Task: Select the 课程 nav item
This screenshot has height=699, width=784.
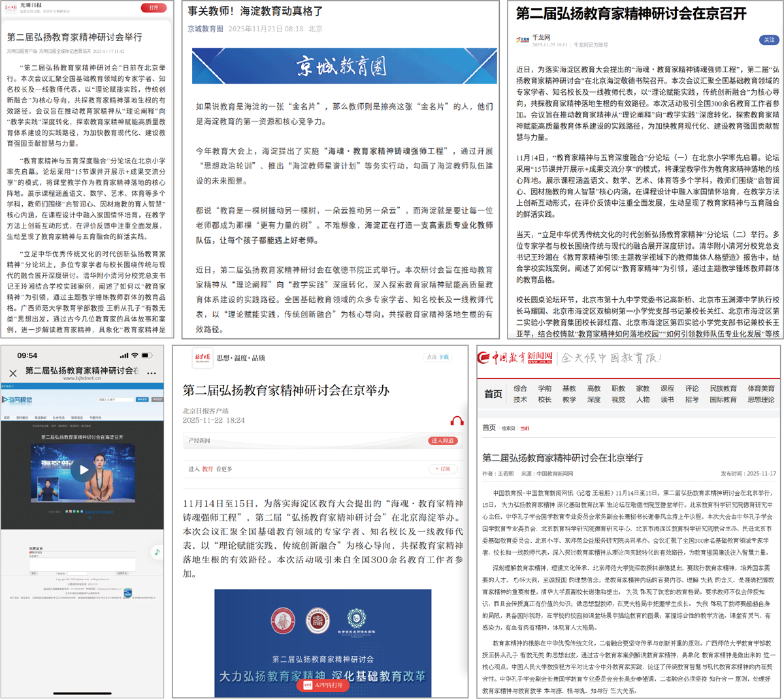Action: pyautogui.click(x=667, y=389)
